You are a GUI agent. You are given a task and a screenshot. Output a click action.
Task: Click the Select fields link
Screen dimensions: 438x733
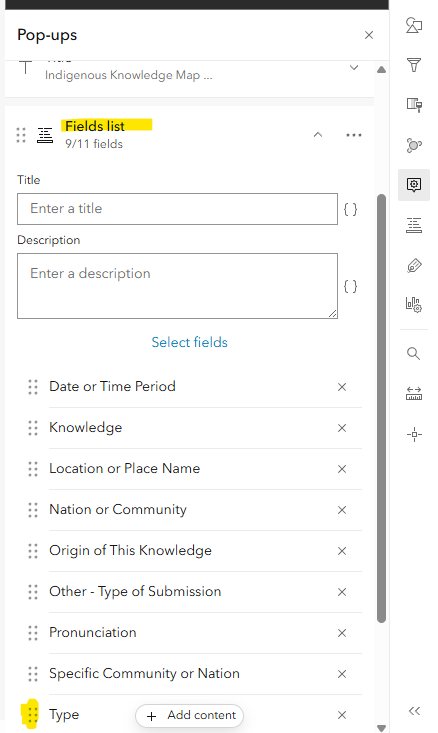pos(189,342)
